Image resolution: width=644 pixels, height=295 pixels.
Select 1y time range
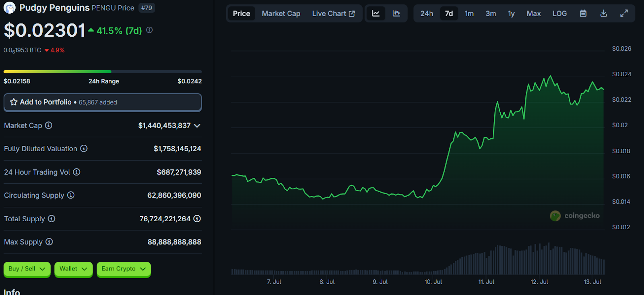coord(511,13)
